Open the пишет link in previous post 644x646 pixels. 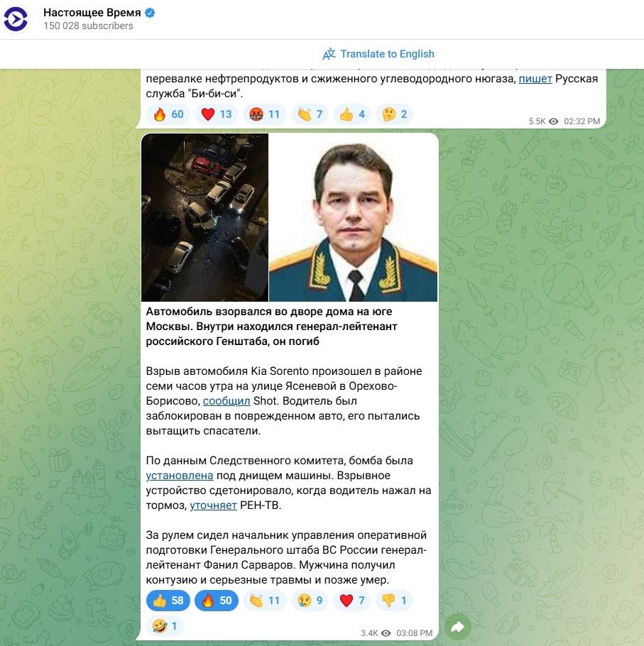click(x=535, y=79)
